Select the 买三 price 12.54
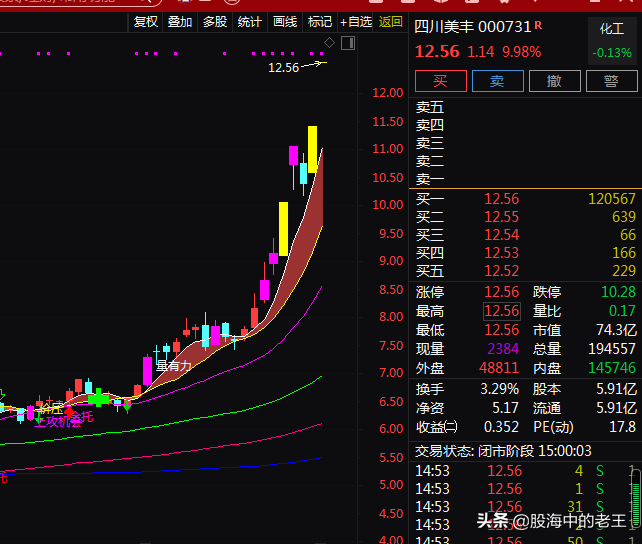This screenshot has height=544, width=642. (x=502, y=235)
